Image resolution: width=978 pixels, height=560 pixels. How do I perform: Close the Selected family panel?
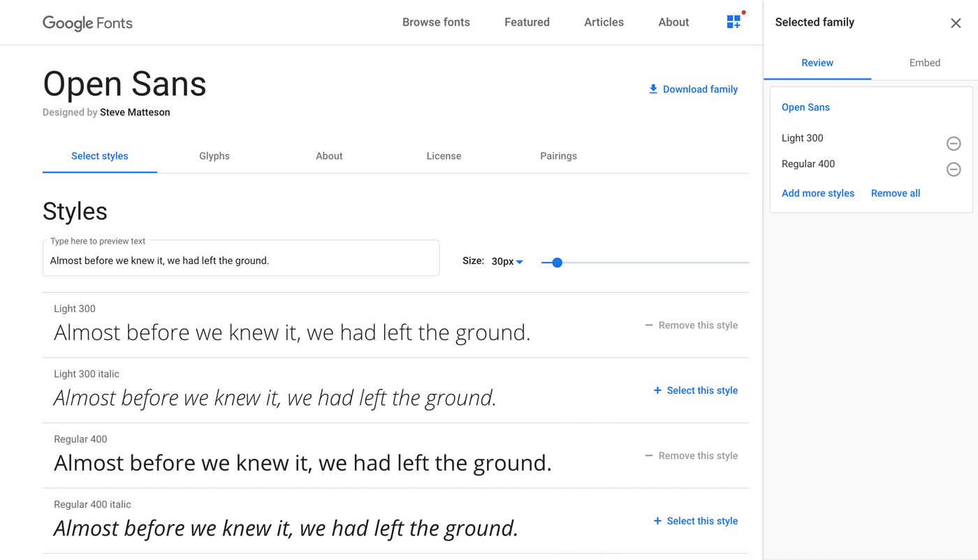(956, 23)
